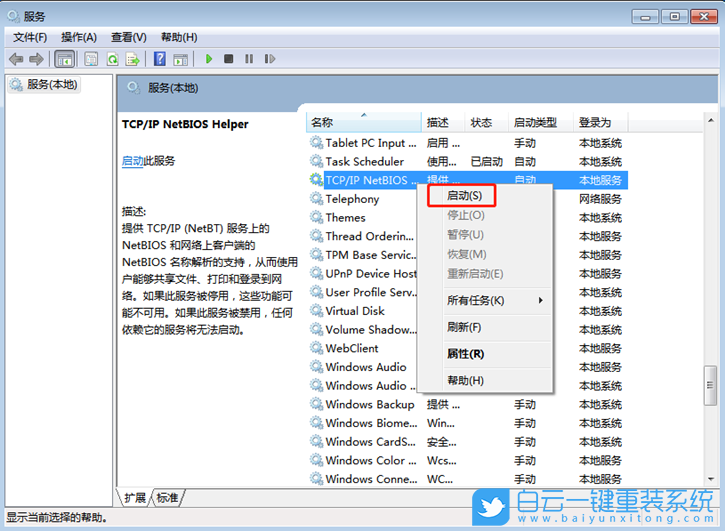Image resolution: width=725 pixels, height=531 pixels.
Task: Open the 文件(F) menu
Action: coord(30,37)
